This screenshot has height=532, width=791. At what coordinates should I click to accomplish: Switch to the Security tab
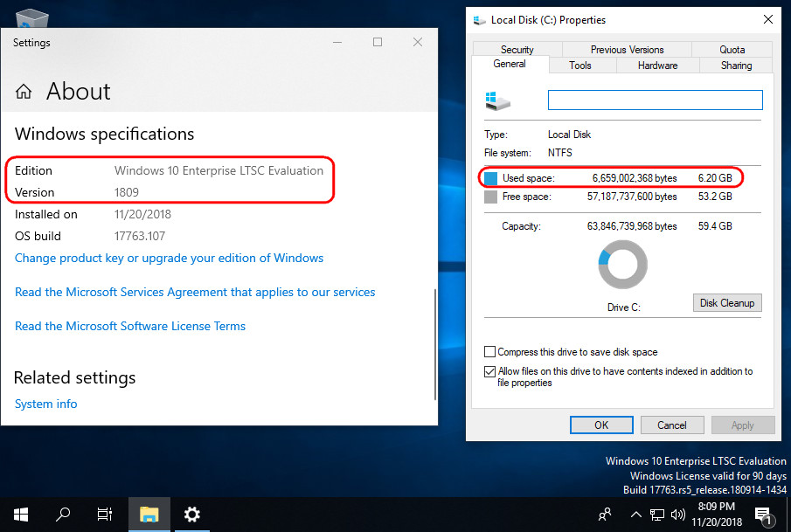click(x=517, y=50)
